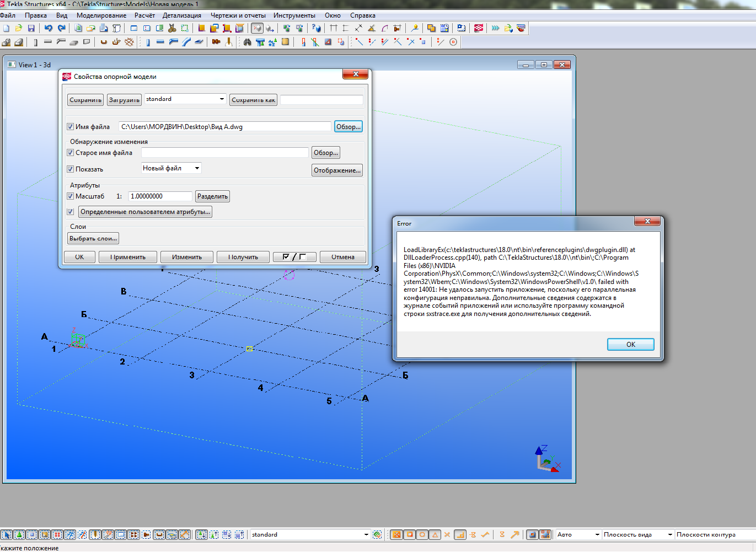Click the Undo arrow icon
756x552 pixels.
coord(49,28)
